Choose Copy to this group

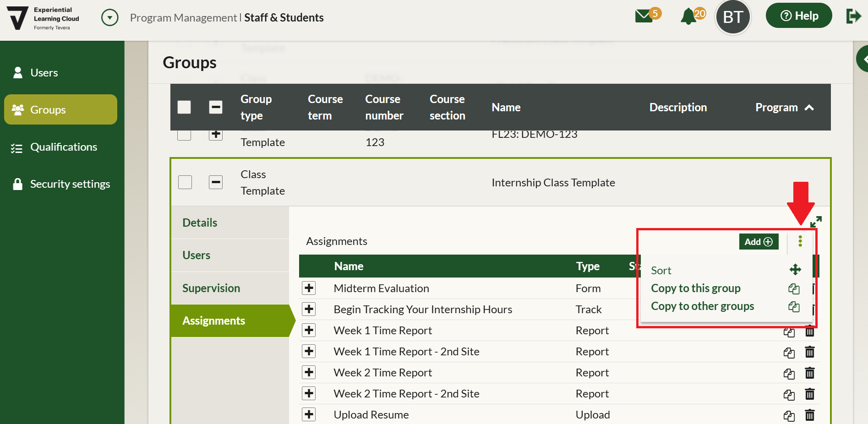696,288
